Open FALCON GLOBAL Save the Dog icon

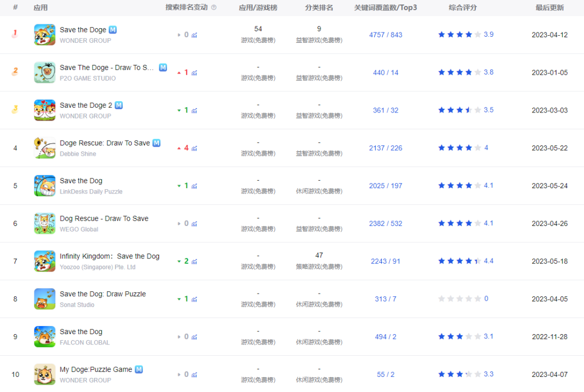tap(45, 336)
